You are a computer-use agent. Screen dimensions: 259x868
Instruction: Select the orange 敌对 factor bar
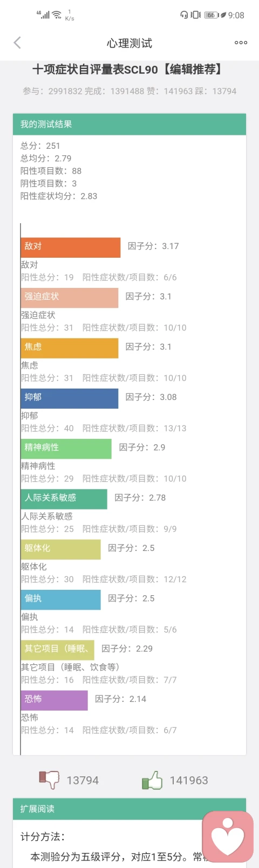click(71, 247)
